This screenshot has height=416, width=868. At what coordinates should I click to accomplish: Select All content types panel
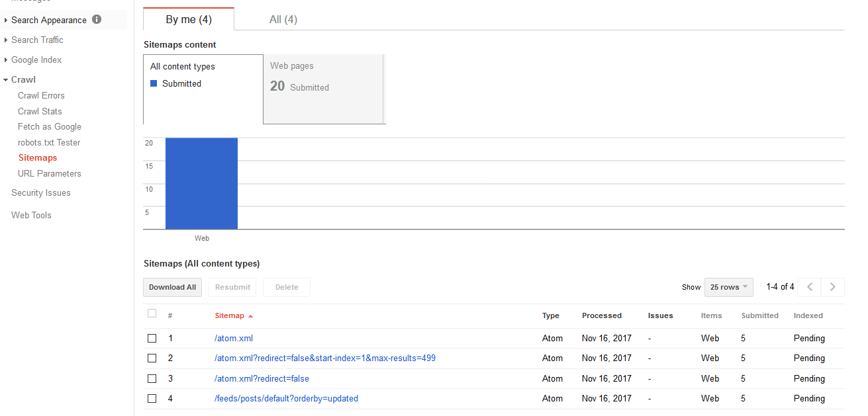click(x=203, y=89)
